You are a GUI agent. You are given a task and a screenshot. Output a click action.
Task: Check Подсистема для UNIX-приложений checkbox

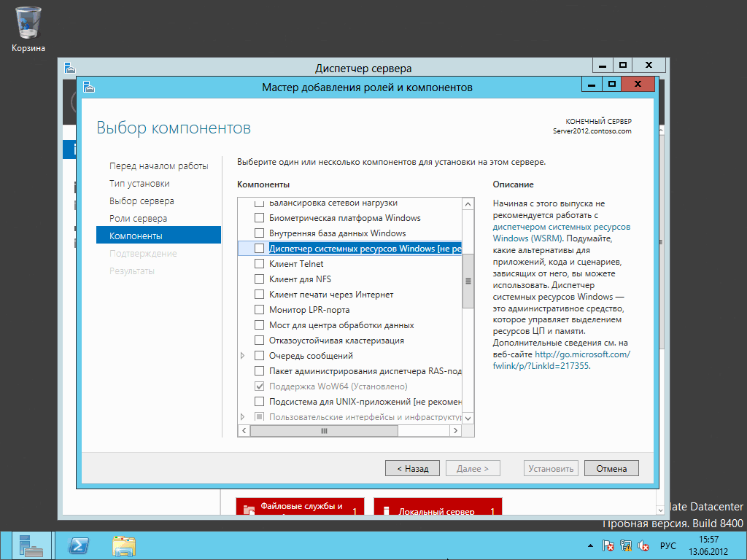(259, 402)
